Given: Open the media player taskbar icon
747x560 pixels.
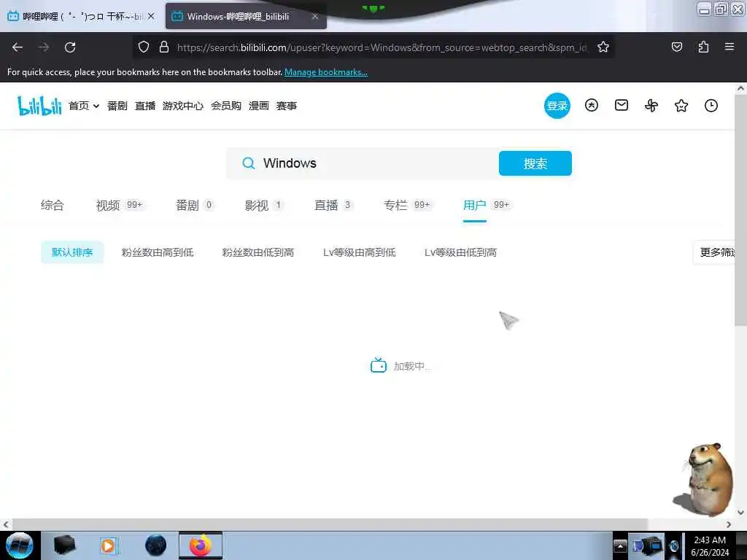Looking at the screenshot, I should 109,545.
